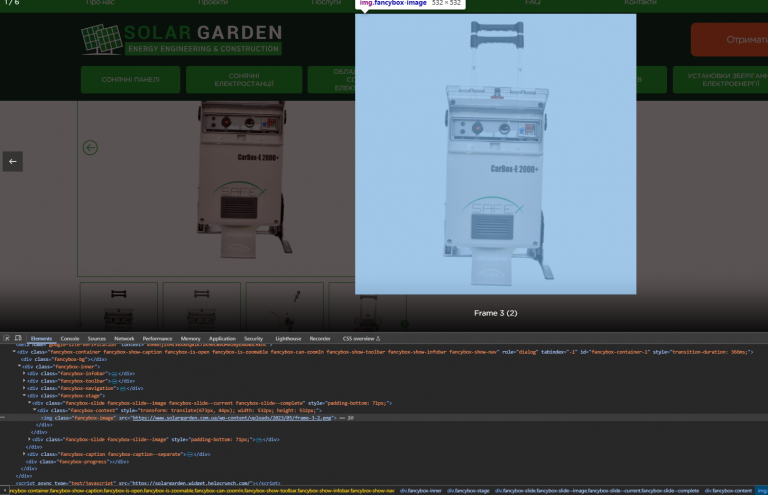Switch to the Application tab
768x495 pixels.
click(x=222, y=338)
